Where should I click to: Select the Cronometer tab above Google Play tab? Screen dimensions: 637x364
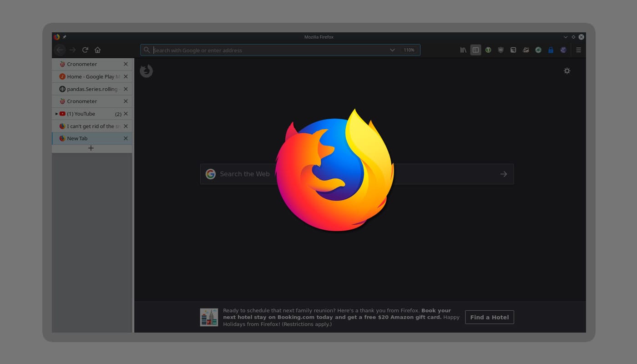[92, 64]
